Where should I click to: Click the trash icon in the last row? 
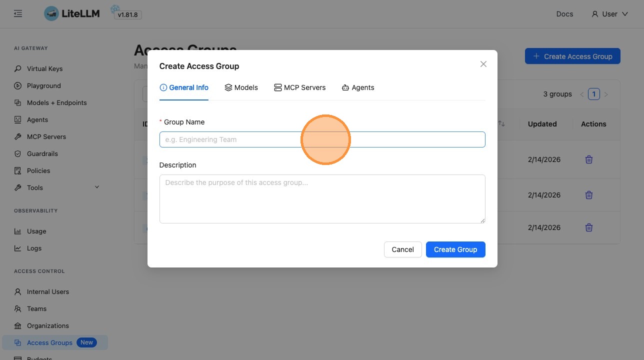589,227
